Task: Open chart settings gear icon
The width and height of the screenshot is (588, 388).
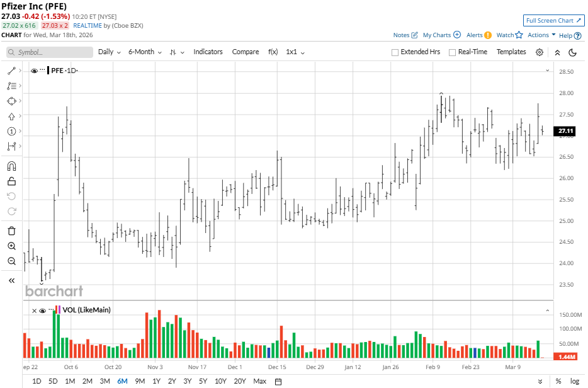Action: tap(540, 52)
